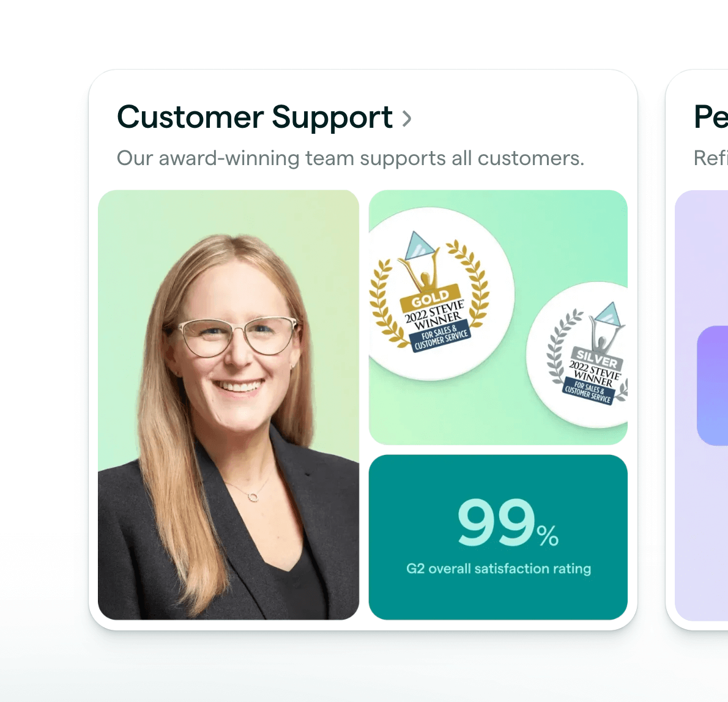
Task: Click the 99% satisfaction rating tile
Action: (x=498, y=537)
